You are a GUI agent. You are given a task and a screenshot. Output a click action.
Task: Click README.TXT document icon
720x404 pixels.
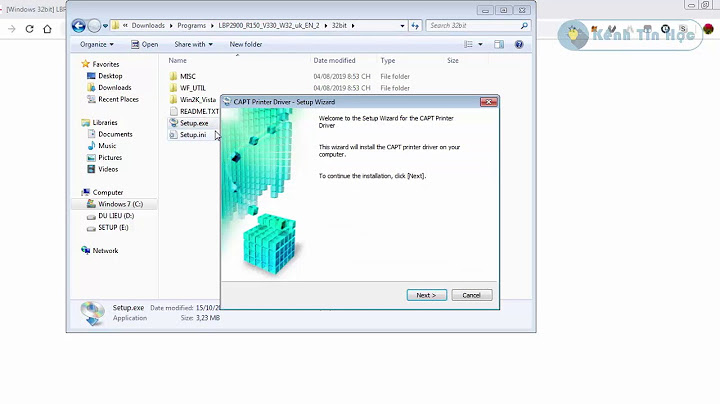[173, 111]
